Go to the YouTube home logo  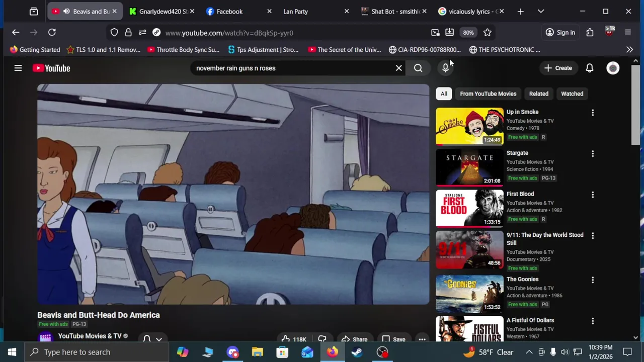click(51, 68)
